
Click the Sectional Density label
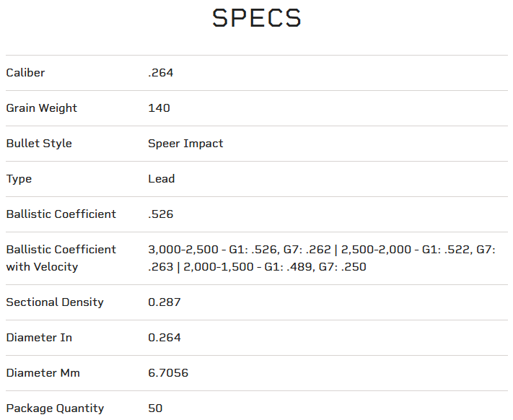pyautogui.click(x=54, y=302)
